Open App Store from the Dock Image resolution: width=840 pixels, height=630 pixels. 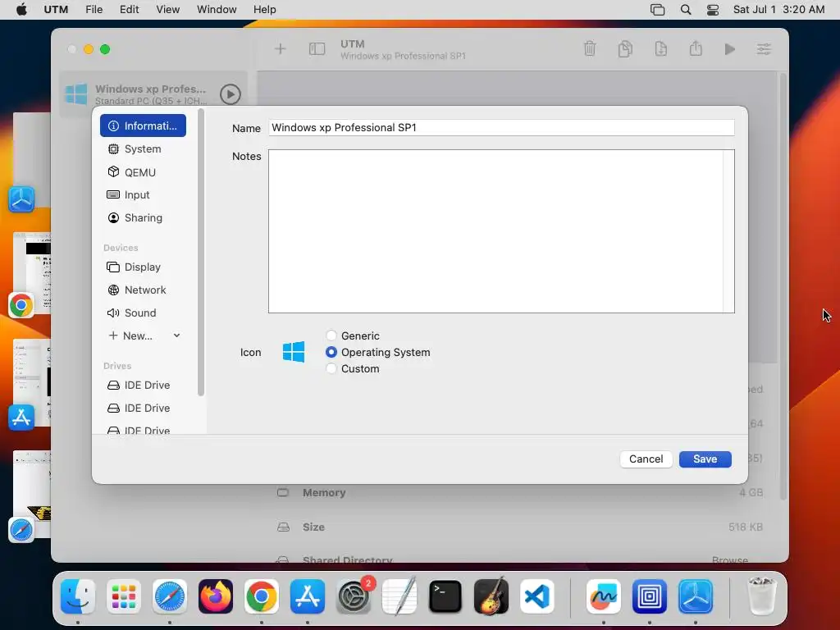click(308, 596)
